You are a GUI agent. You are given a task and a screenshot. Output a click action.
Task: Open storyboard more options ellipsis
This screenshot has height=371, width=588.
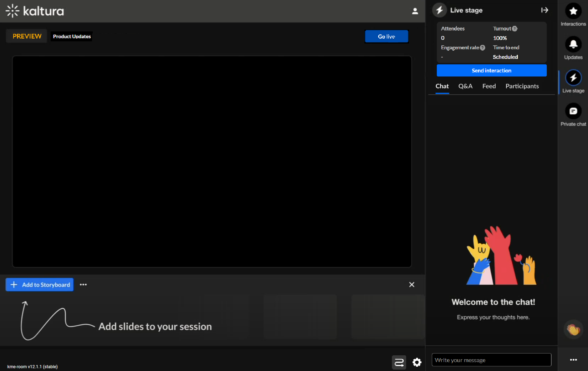click(83, 285)
